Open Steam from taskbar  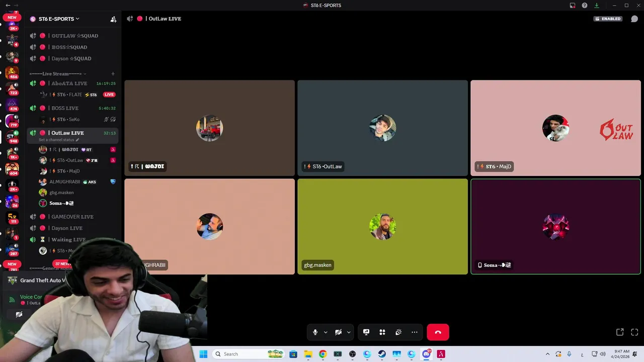tap(382, 354)
